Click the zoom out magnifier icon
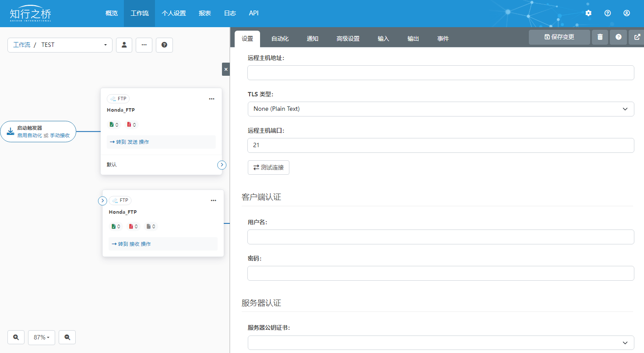This screenshot has width=644, height=353. pos(67,337)
